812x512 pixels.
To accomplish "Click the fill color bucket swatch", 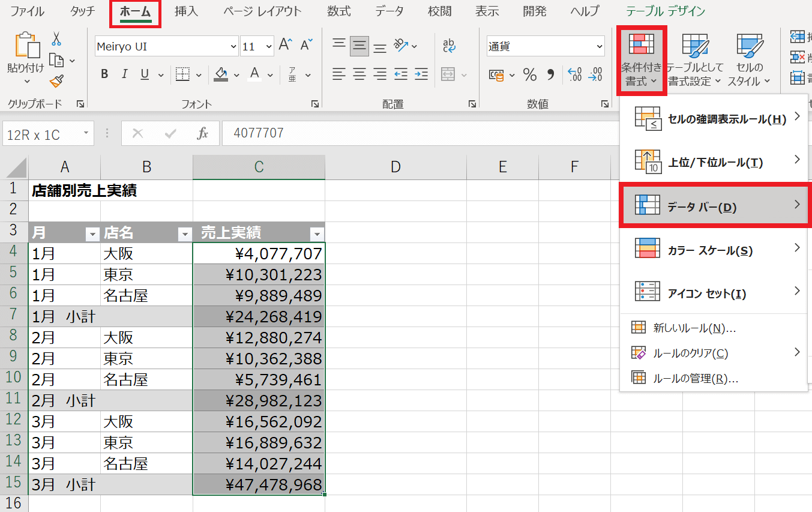I will 221,74.
